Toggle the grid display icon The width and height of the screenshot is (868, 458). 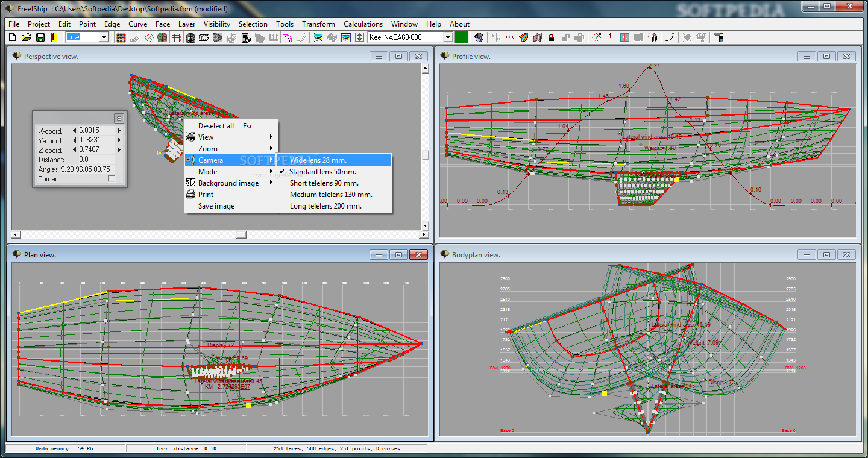pyautogui.click(x=176, y=37)
